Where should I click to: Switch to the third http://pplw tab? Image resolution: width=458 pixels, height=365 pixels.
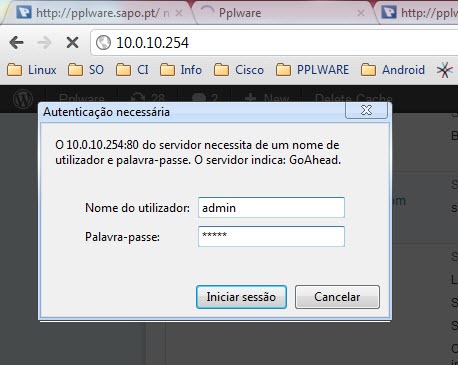pyautogui.click(x=419, y=13)
